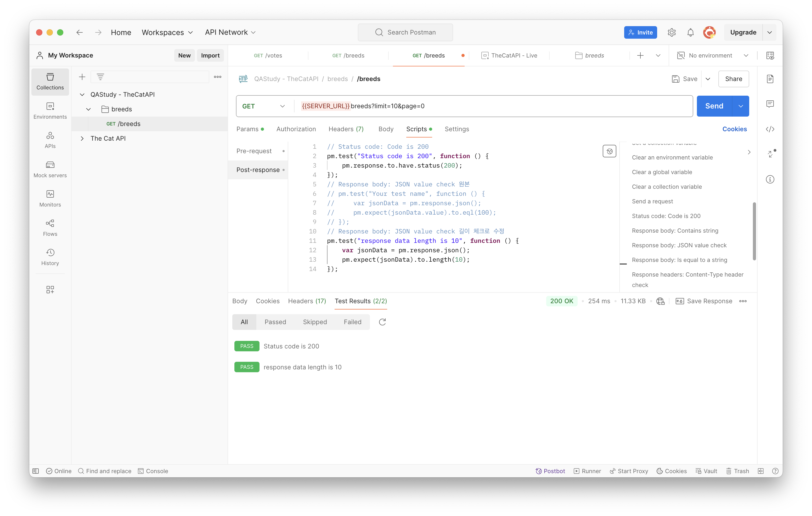This screenshot has height=516, width=812.
Task: Click the Postbot icon in the script editor
Action: tap(609, 151)
